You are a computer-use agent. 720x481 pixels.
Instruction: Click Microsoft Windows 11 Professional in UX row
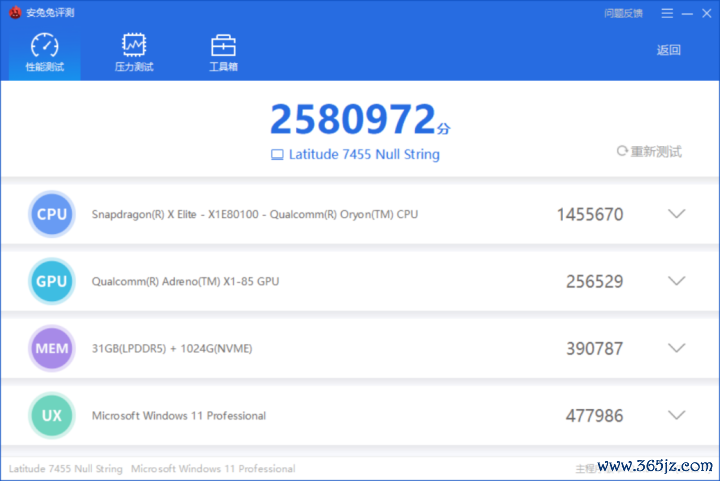pos(179,416)
